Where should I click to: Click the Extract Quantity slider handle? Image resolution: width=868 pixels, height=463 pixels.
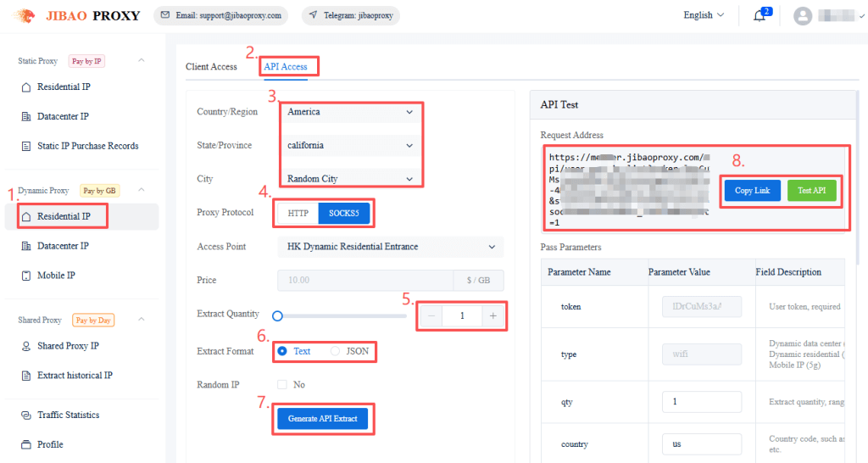(x=277, y=315)
